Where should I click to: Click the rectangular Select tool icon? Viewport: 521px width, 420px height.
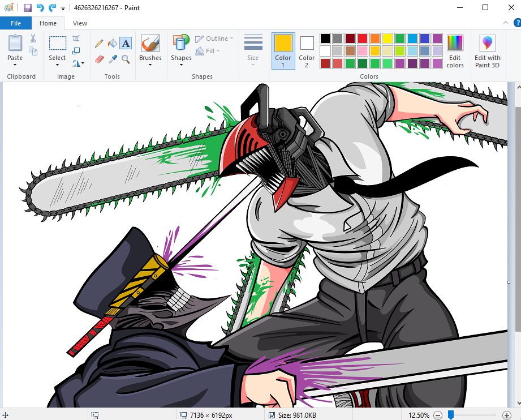tap(58, 43)
